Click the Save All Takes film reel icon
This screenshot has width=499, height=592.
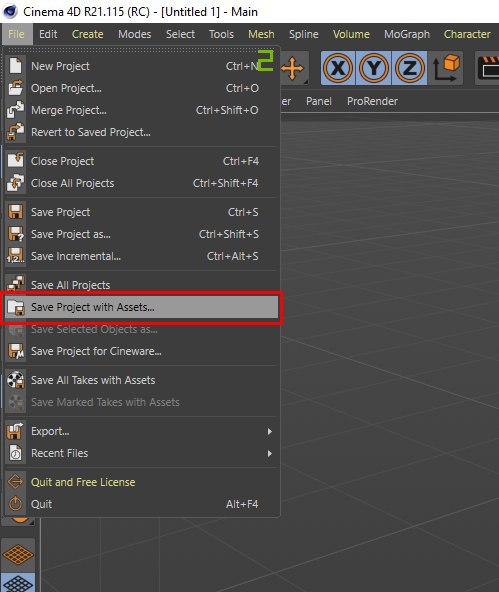[x=15, y=380]
